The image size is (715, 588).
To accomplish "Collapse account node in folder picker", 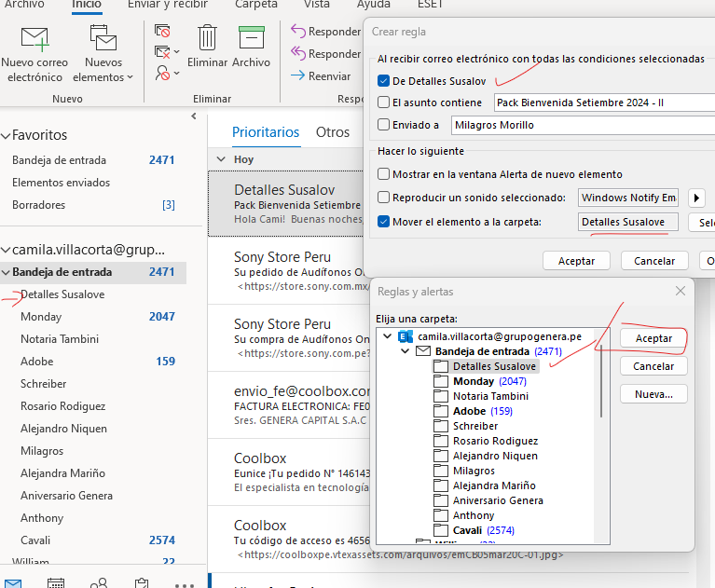I will click(x=387, y=336).
